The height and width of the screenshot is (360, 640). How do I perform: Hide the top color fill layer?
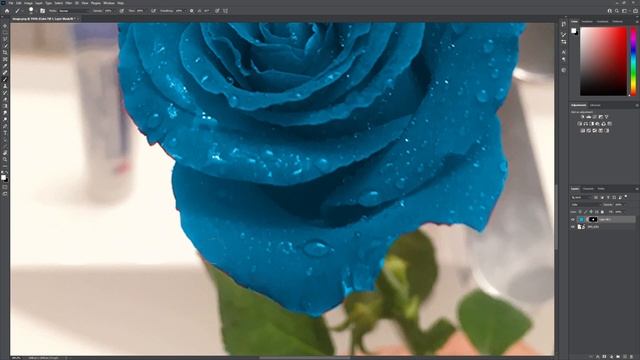pyautogui.click(x=573, y=220)
